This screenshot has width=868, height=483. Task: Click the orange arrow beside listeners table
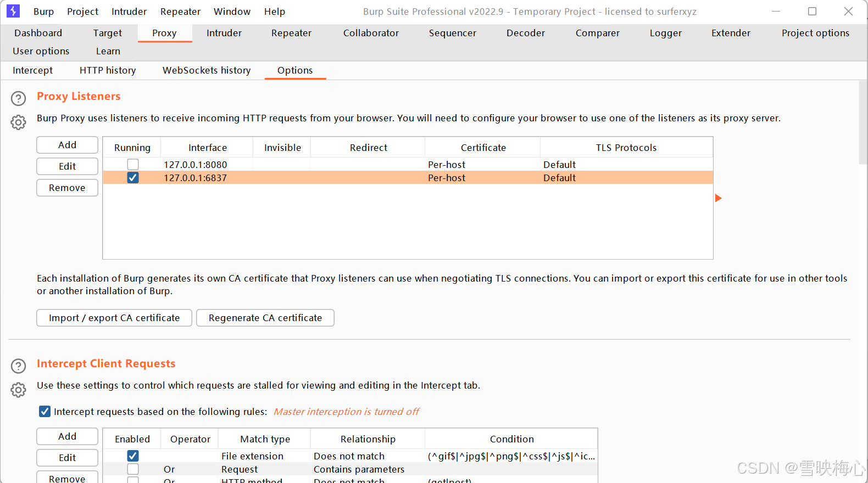[718, 198]
